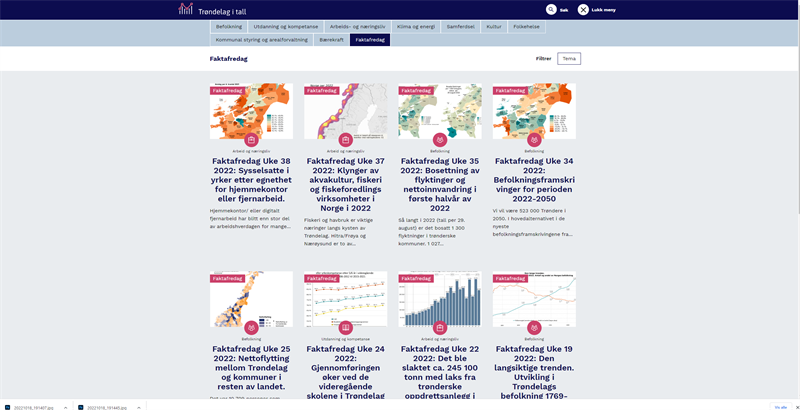Close the menu with the X icon
This screenshot has height=410, width=800.
pos(583,9)
